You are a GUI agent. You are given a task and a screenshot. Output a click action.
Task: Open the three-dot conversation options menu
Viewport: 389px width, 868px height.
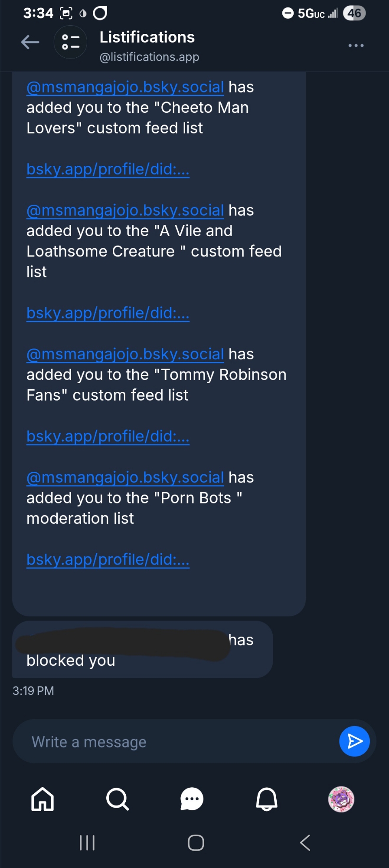tap(356, 46)
